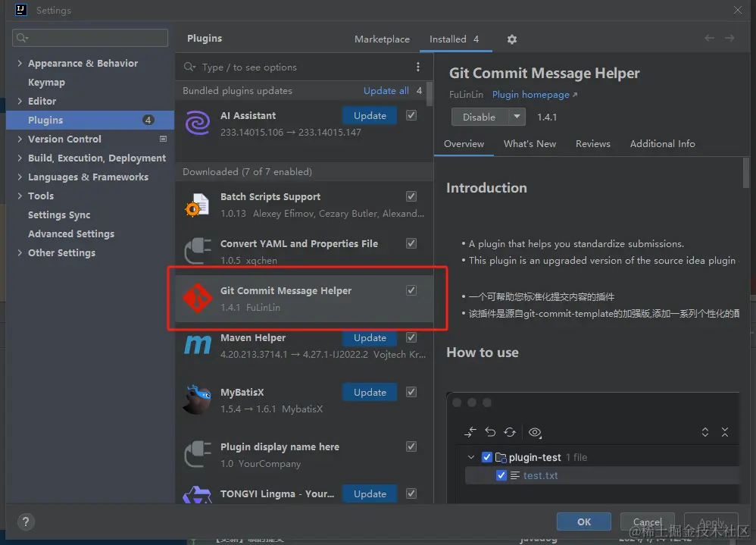Click the TONGYI Lingma plugin icon
Screen dimensions: 756x545
[198, 496]
